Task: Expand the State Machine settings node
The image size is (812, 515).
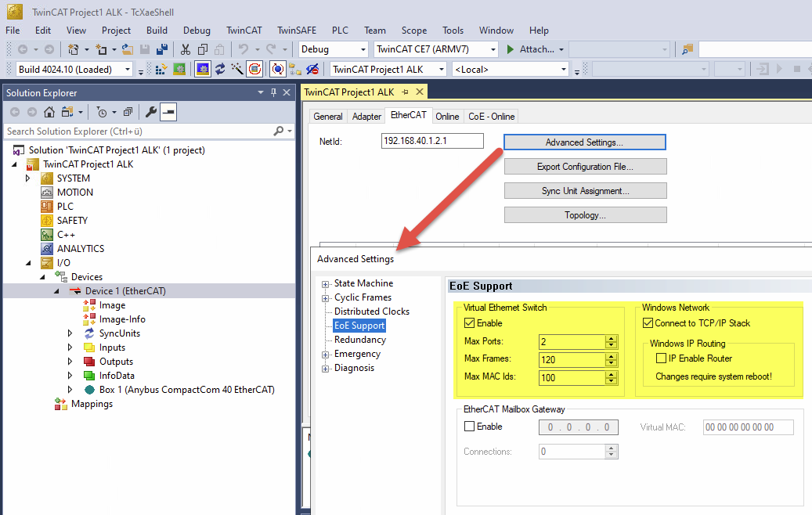Action: tap(325, 284)
